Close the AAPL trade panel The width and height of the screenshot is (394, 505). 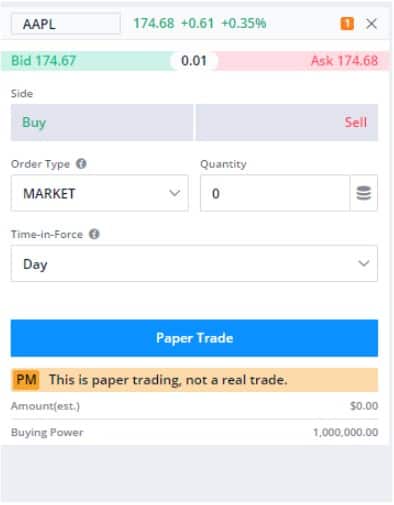pos(371,24)
